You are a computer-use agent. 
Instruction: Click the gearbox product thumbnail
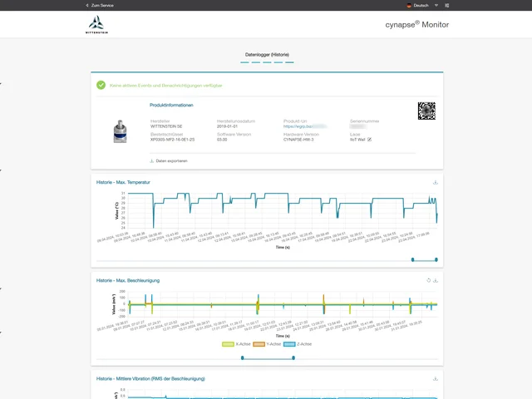coord(126,131)
